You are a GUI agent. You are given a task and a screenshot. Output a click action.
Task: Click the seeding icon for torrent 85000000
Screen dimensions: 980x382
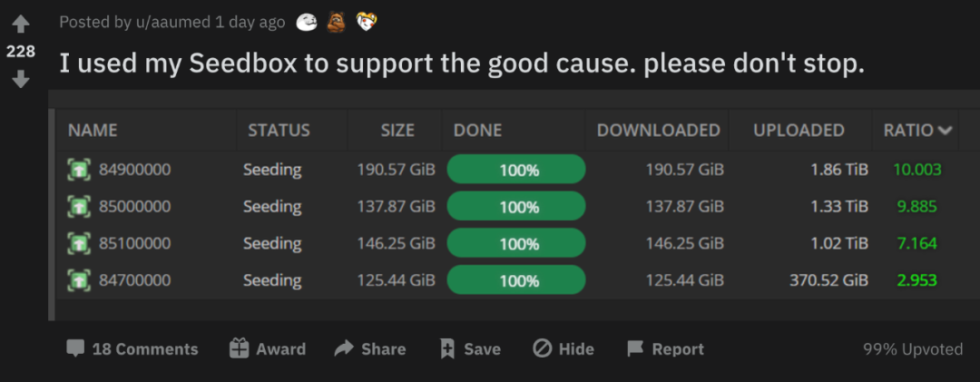point(80,207)
